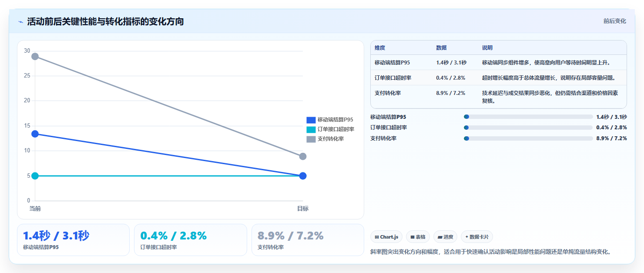This screenshot has height=273, width=644.
Task: Click the note starting 技术延迟与成交结果
Action: [x=550, y=97]
